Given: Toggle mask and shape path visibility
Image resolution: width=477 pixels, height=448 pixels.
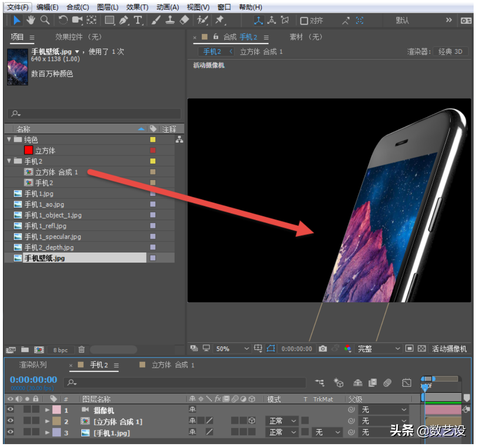Looking at the screenshot, I should 271,348.
